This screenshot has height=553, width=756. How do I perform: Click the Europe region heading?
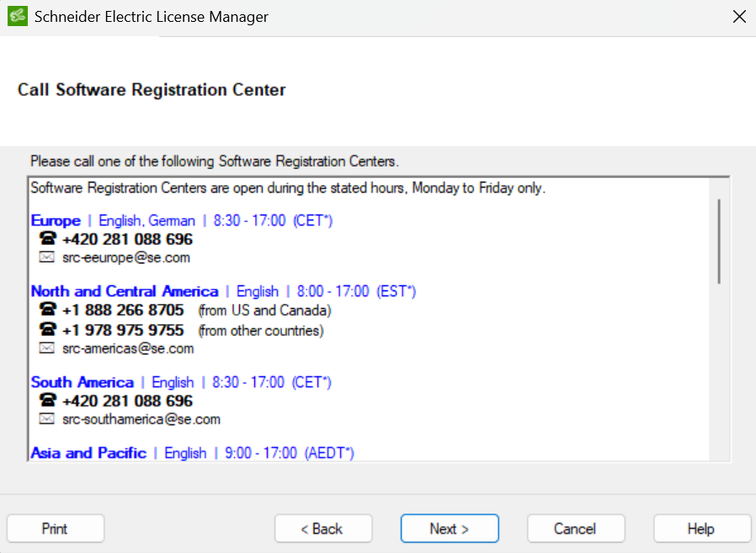click(x=56, y=221)
